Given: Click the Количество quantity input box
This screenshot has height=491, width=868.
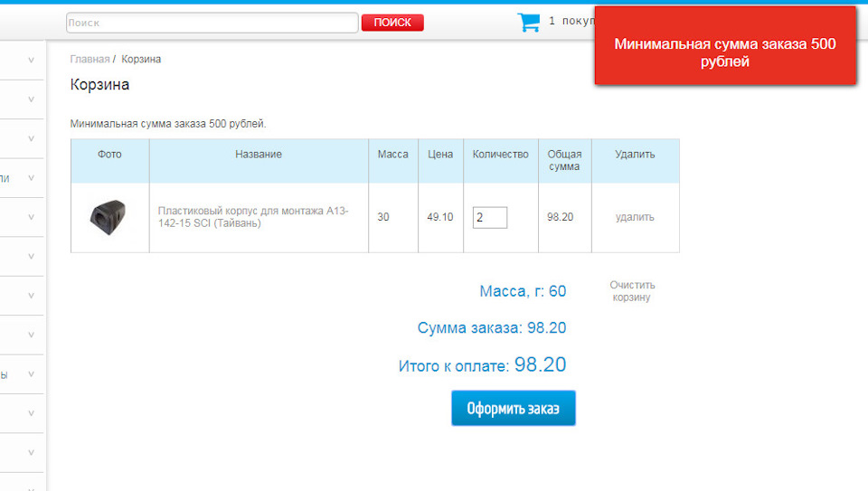Looking at the screenshot, I should click(x=489, y=217).
